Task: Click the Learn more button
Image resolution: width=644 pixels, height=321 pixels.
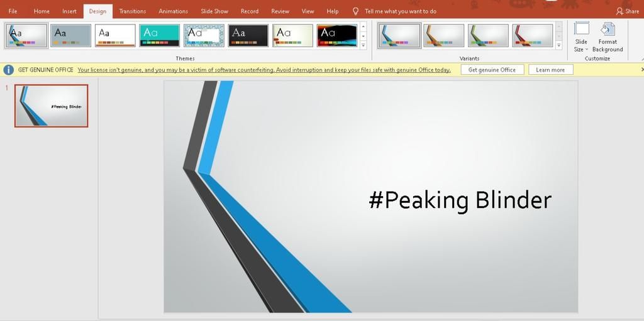Action: click(x=550, y=70)
